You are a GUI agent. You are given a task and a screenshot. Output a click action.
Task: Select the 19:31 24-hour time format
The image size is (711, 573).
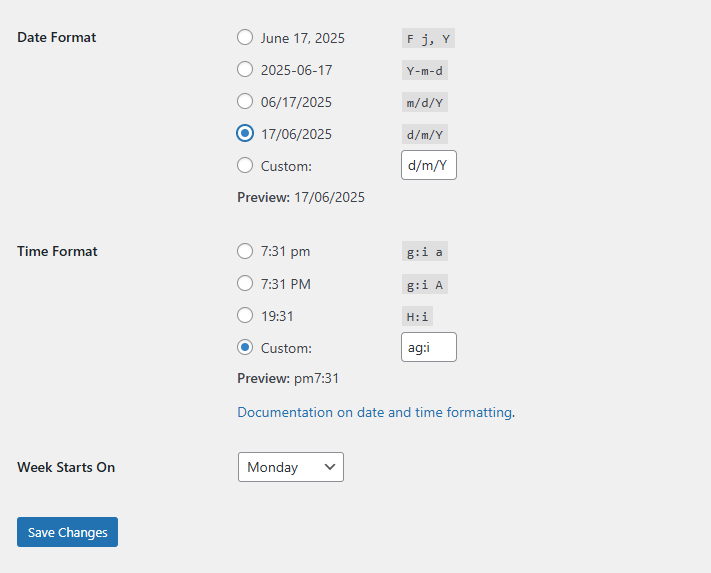point(245,316)
